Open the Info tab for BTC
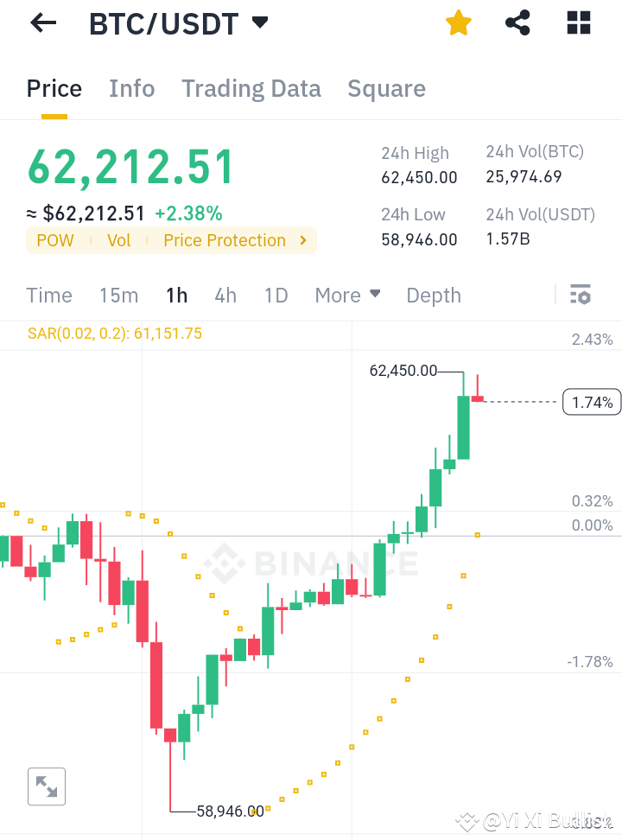 click(131, 88)
